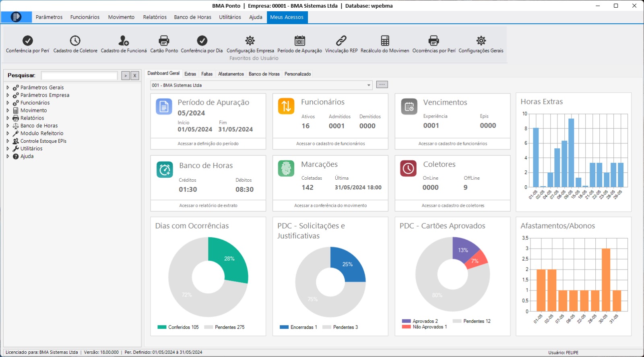This screenshot has width=644, height=357.
Task: Click the Vencimentos card calendar icon
Action: (x=409, y=106)
